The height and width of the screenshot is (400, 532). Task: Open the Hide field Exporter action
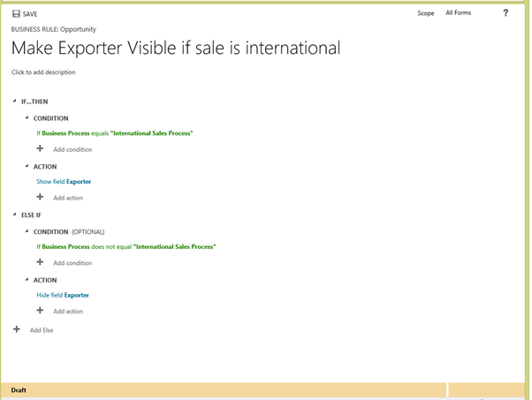[x=63, y=295]
